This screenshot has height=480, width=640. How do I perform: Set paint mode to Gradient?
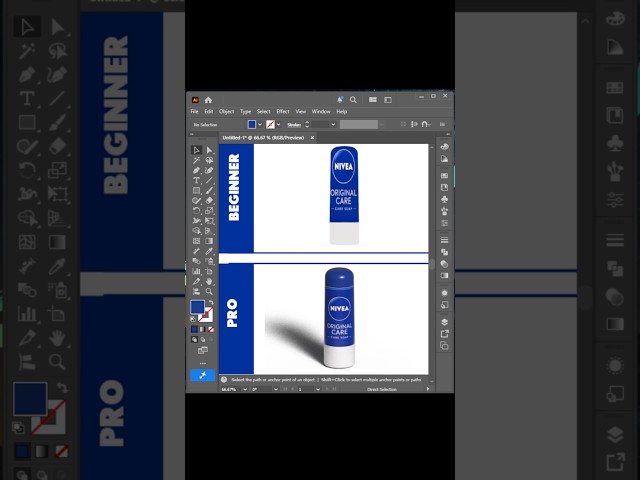(202, 329)
